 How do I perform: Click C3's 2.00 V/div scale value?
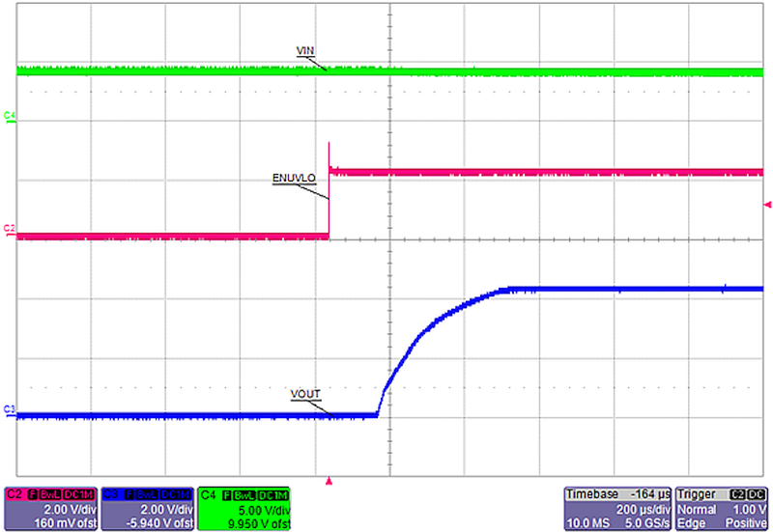(166, 510)
